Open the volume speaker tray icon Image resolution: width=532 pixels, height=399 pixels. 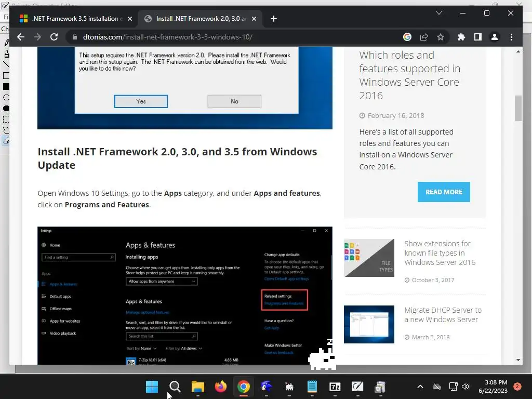[465, 387]
